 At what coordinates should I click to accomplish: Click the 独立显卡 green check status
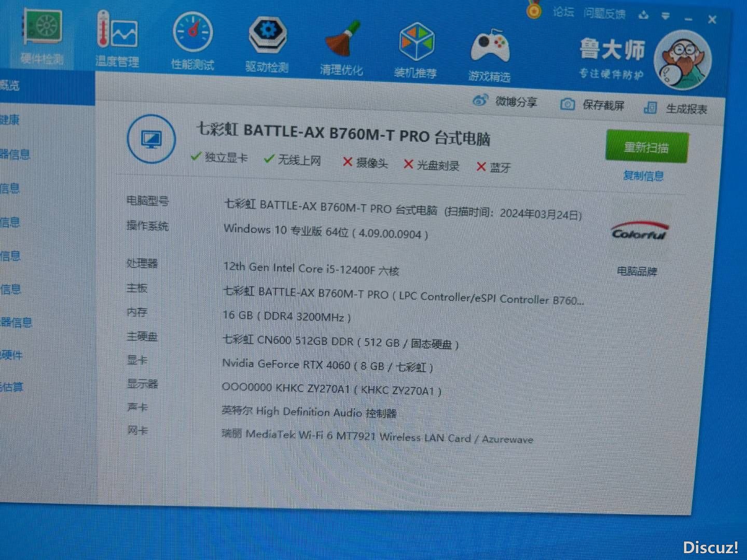click(219, 157)
